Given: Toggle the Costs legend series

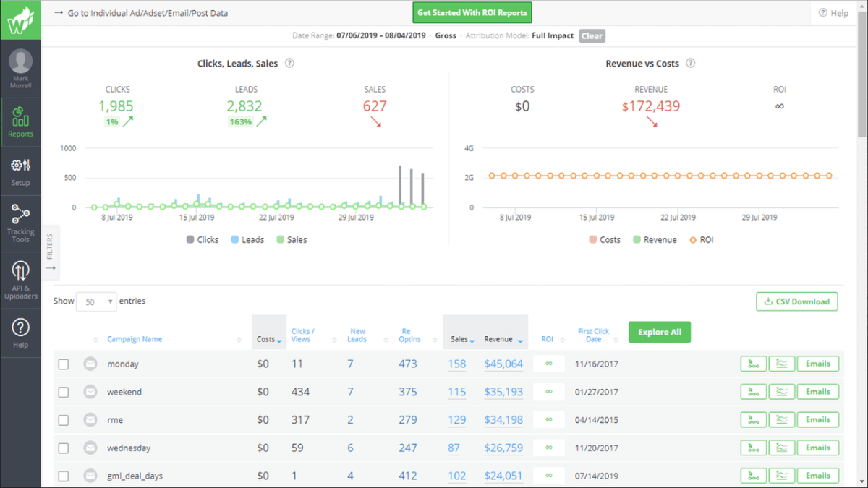Looking at the screenshot, I should point(605,239).
